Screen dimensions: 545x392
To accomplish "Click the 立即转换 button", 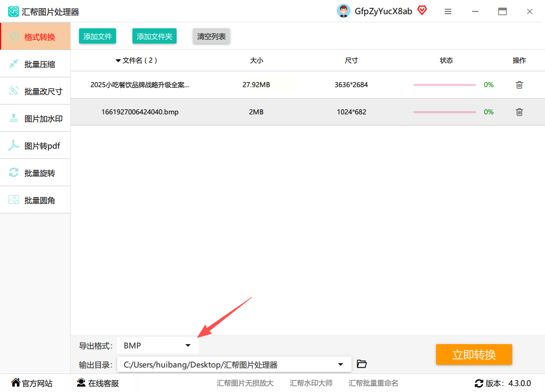I will 474,354.
